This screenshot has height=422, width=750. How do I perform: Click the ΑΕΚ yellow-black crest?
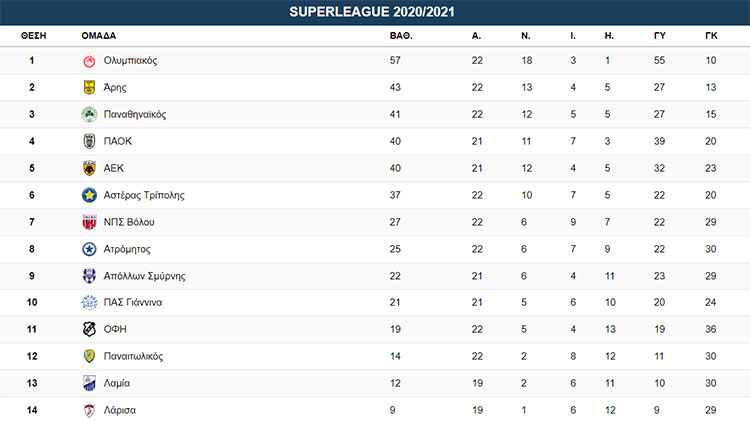coord(88,169)
